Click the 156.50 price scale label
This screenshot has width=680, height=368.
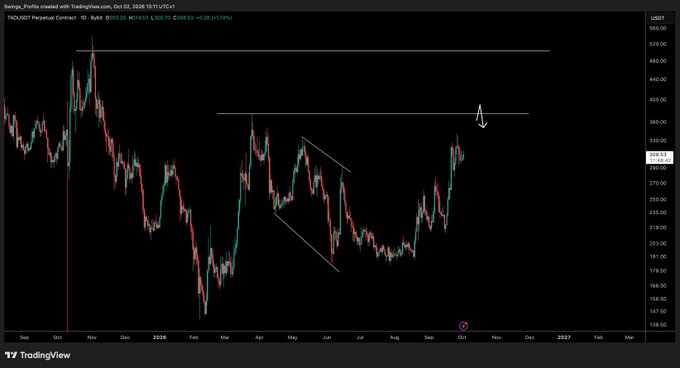pos(657,299)
